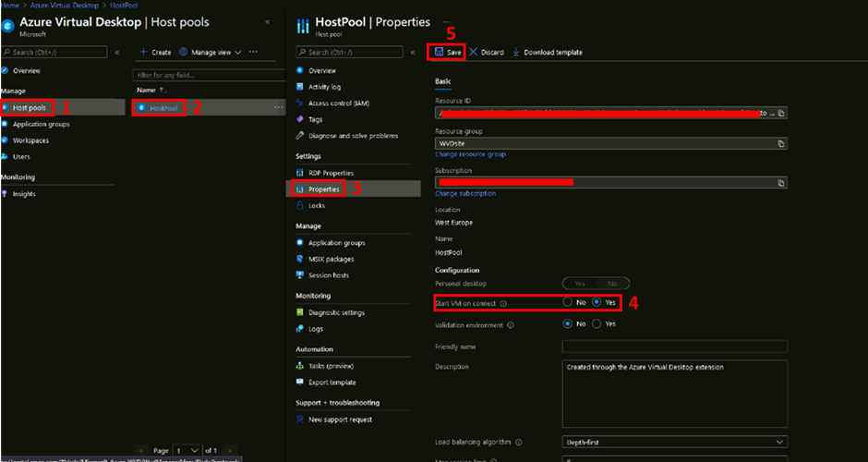Open Workspaces in the Azure Virtual Desktop menu
Viewport: 868px width, 462px height.
(30, 140)
